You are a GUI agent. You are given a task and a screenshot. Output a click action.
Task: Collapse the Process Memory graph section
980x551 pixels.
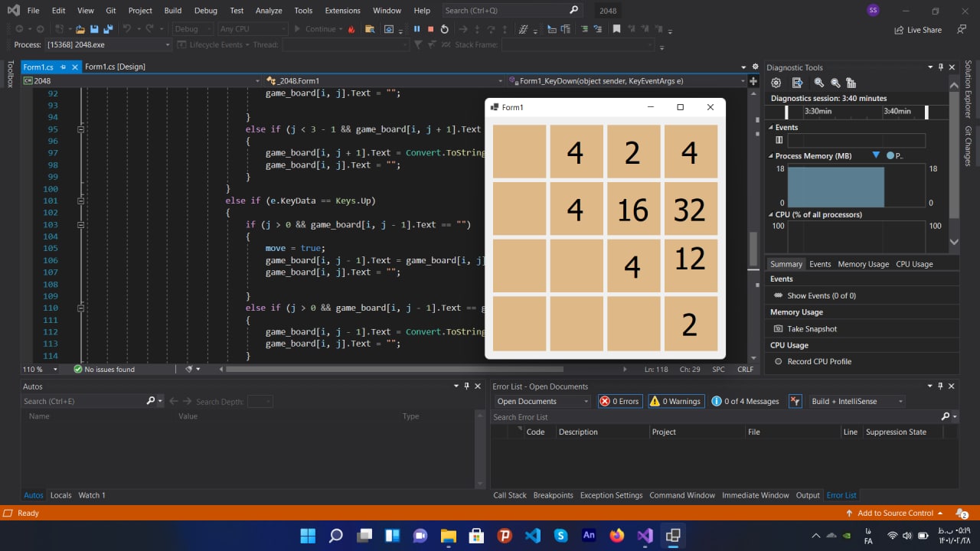click(771, 156)
